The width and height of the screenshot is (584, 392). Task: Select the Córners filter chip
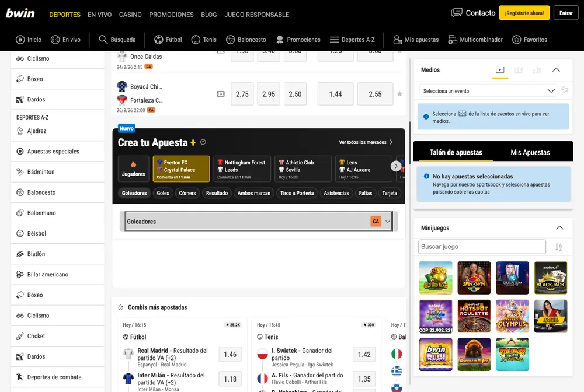pyautogui.click(x=187, y=193)
